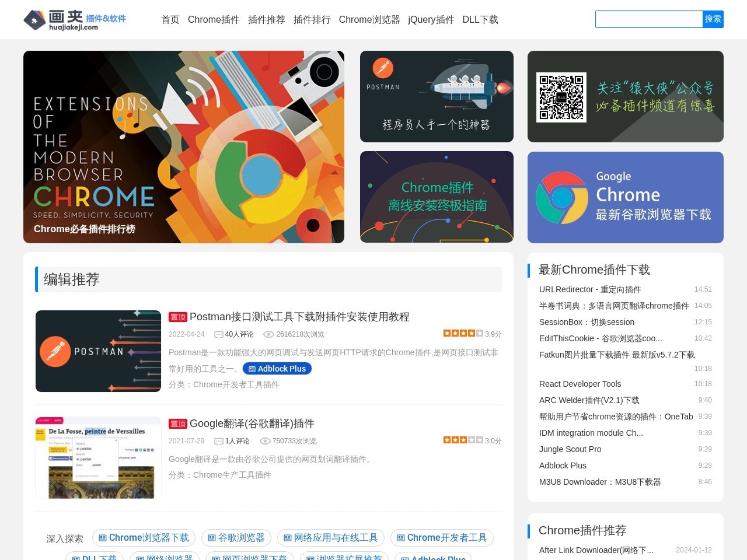Open the Chrome必备插件排行榜 banner

[184, 147]
